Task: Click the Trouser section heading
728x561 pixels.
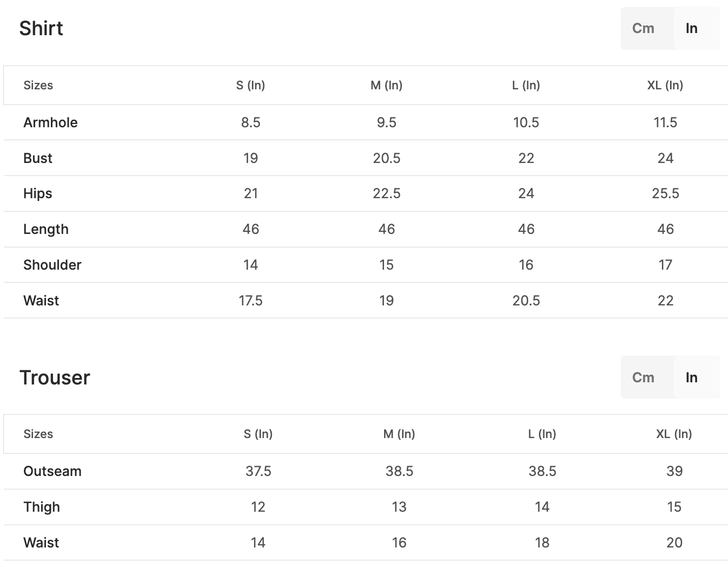Action: pyautogui.click(x=55, y=377)
